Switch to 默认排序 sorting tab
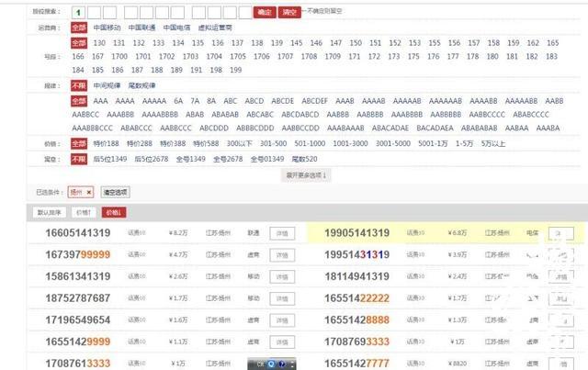 50,212
